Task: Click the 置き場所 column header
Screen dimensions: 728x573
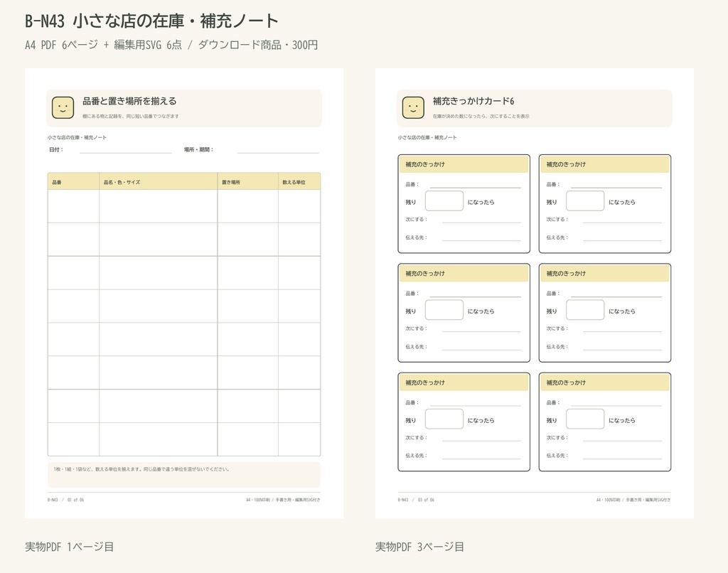Action: tap(248, 181)
